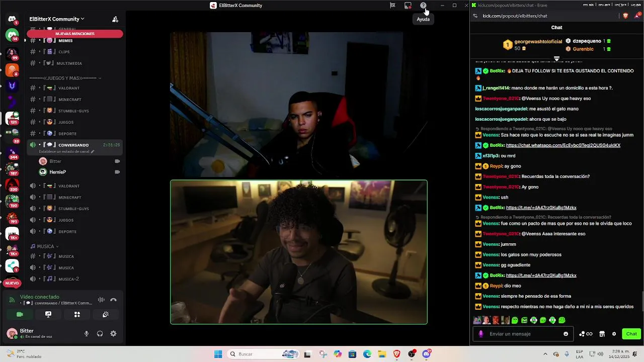Open Kick channel points infinity icon
Viewport: 644px width, 362px height.
tap(586, 334)
